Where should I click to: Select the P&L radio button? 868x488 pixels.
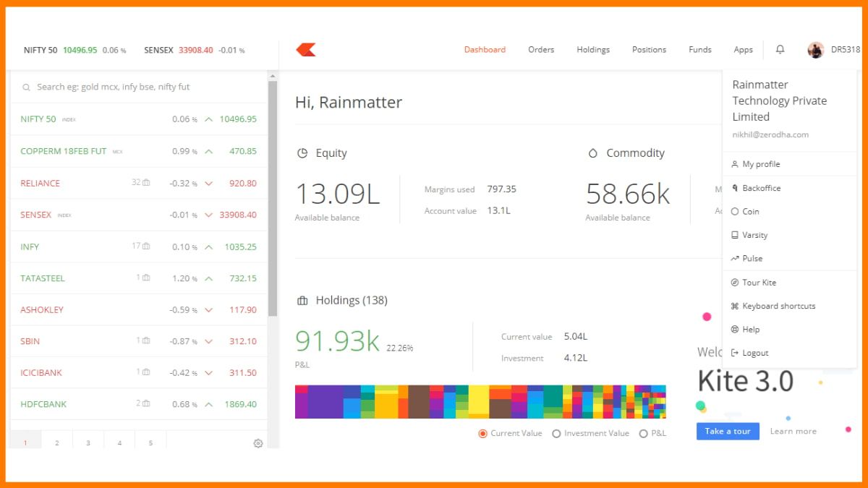643,433
